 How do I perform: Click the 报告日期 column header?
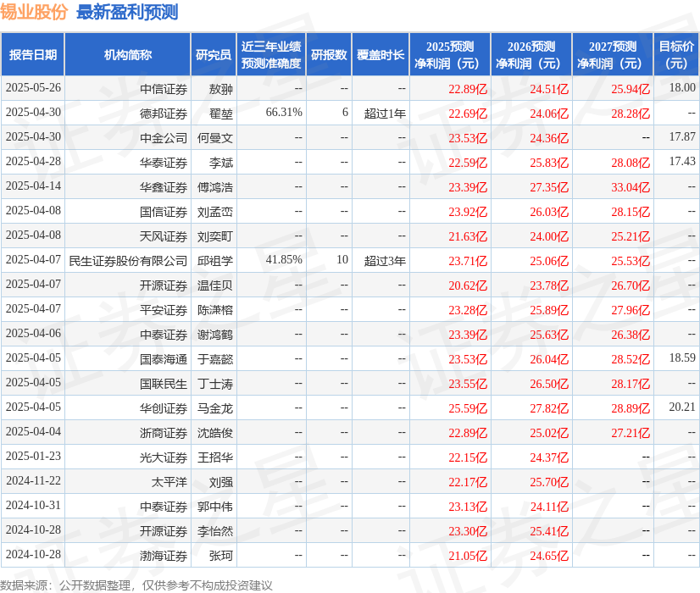tap(35, 53)
